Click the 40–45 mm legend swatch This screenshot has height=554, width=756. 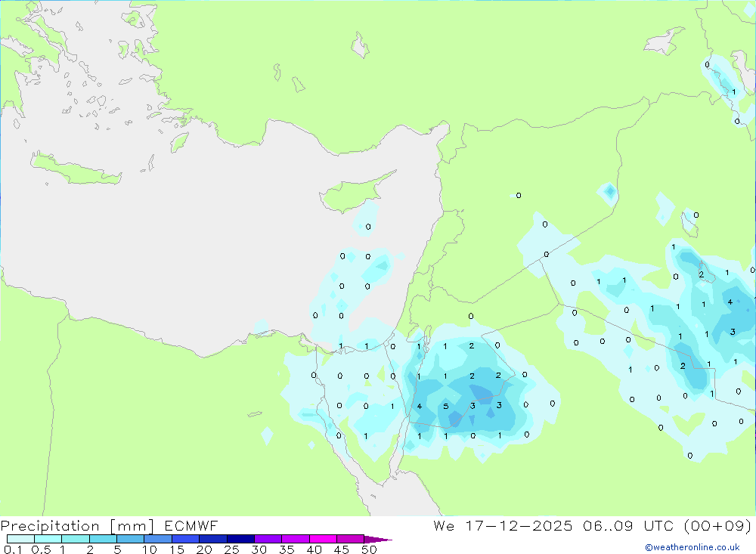323,539
